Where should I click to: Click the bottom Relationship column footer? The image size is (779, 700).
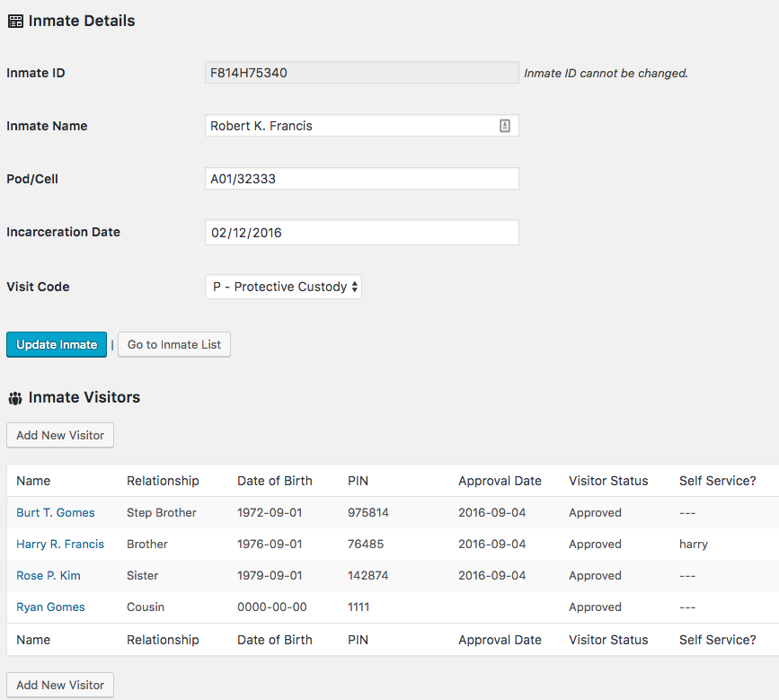(x=163, y=640)
